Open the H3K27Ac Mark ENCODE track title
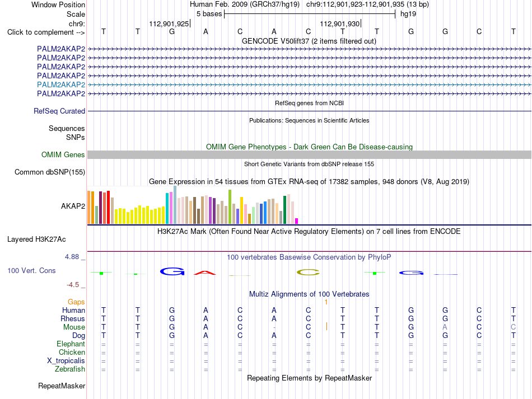 309,232
